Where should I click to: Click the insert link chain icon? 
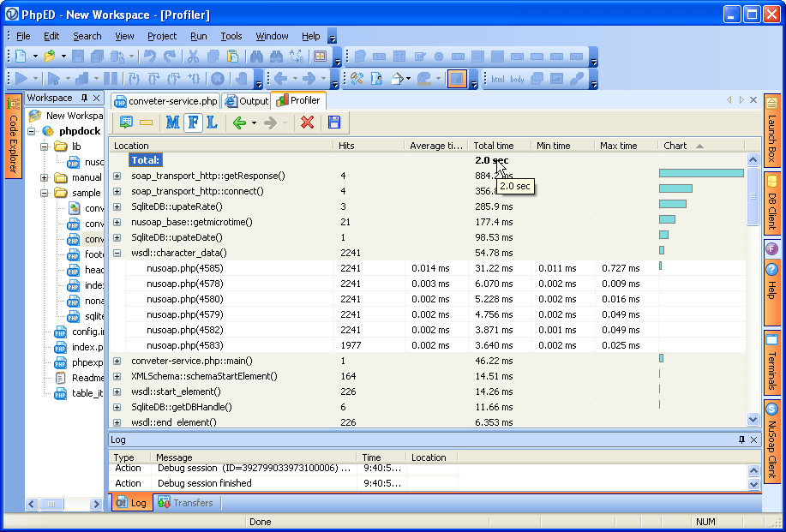pyautogui.click(x=576, y=78)
